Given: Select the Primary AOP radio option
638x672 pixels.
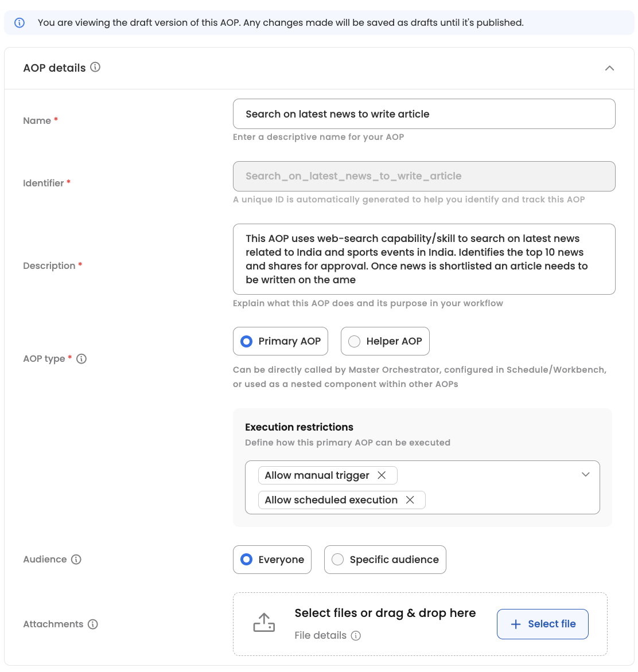Looking at the screenshot, I should [247, 341].
